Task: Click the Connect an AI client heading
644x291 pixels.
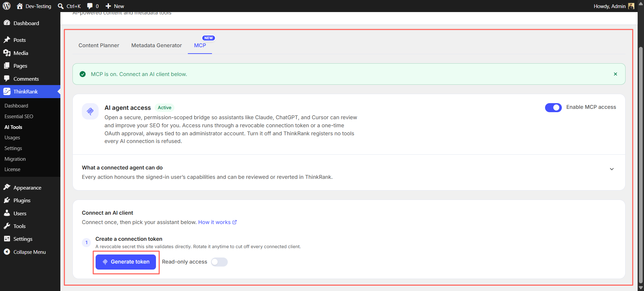Action: 107,213
